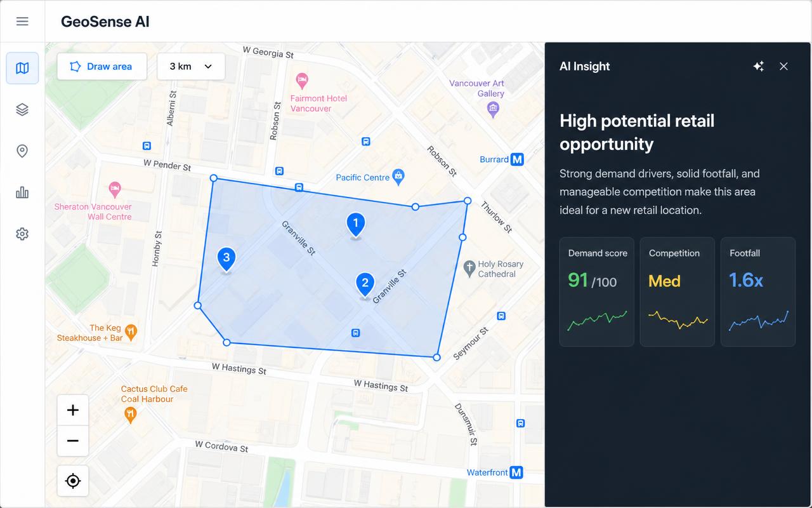This screenshot has height=508, width=812.
Task: Click the 'Alberni St' street label
Action: 171,108
